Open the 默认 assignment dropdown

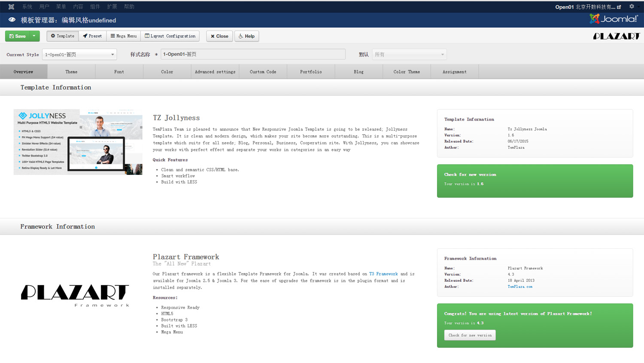pyautogui.click(x=409, y=54)
